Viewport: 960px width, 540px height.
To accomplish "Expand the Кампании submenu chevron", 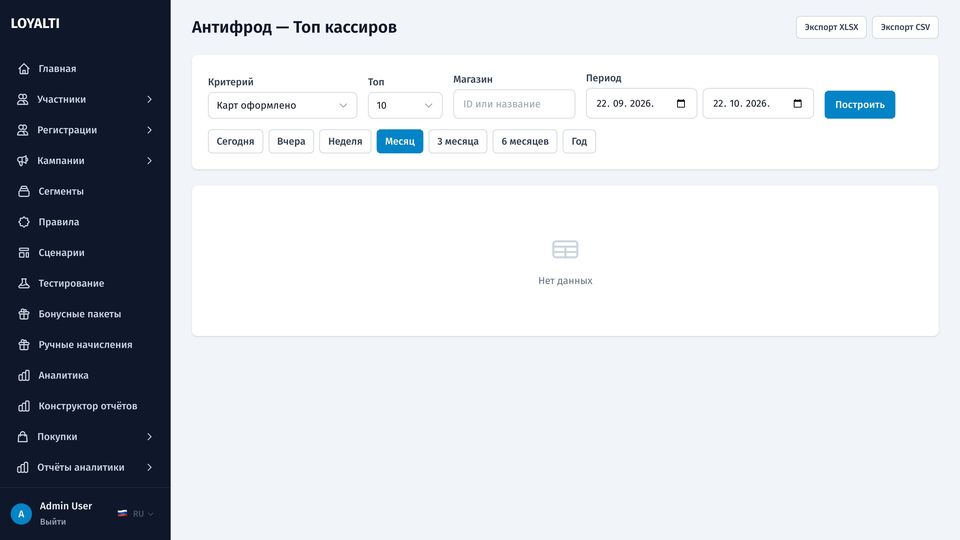I will click(x=149, y=160).
